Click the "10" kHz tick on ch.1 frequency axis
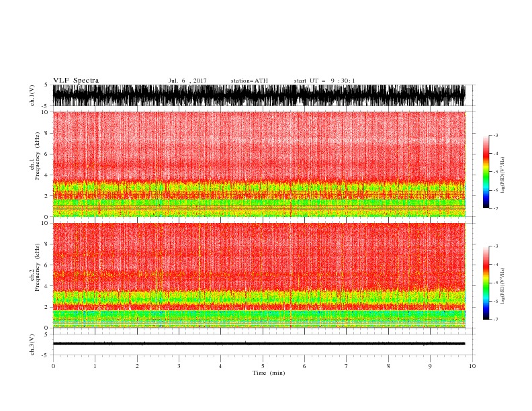 click(x=46, y=112)
